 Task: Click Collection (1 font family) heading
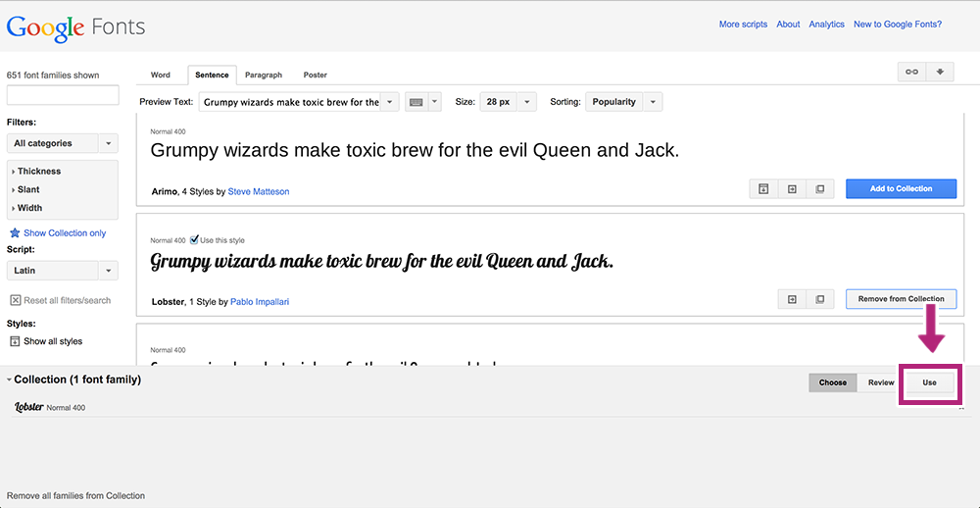click(x=77, y=380)
